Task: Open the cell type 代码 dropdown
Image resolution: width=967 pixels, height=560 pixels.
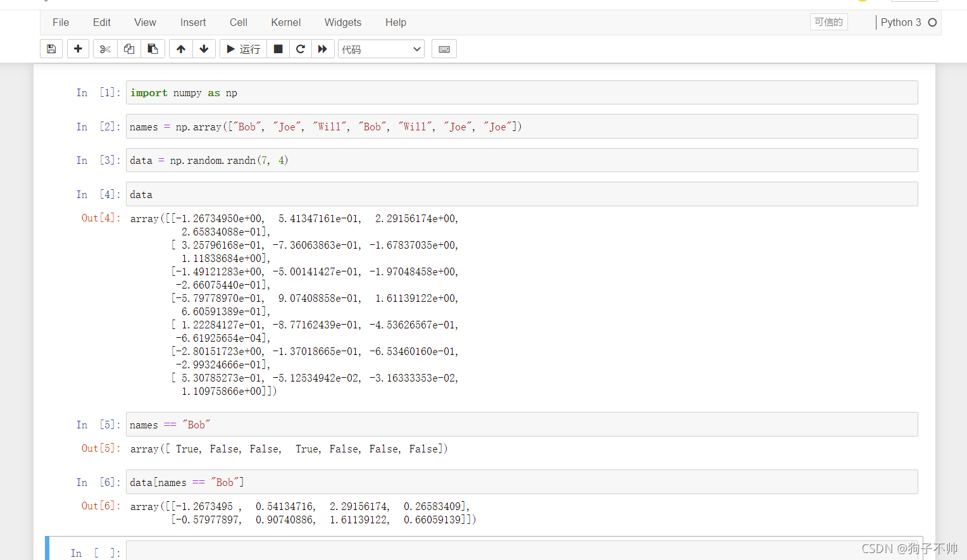Action: (381, 49)
